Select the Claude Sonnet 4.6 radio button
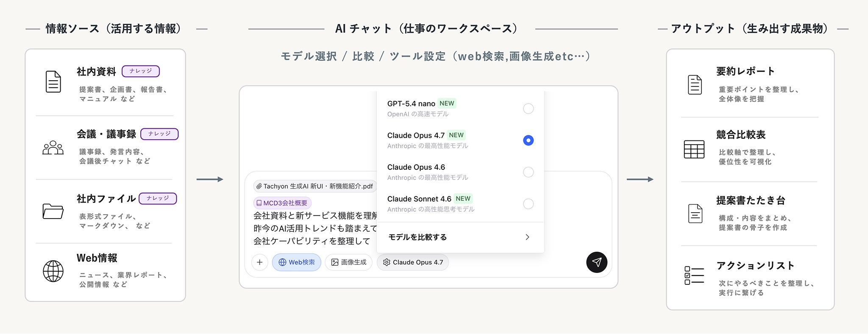Viewport: 868px width, 334px height. pyautogui.click(x=528, y=204)
